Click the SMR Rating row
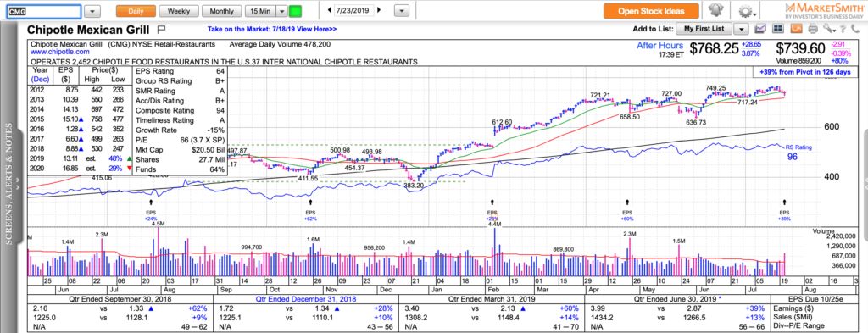868x333 pixels. tap(181, 92)
